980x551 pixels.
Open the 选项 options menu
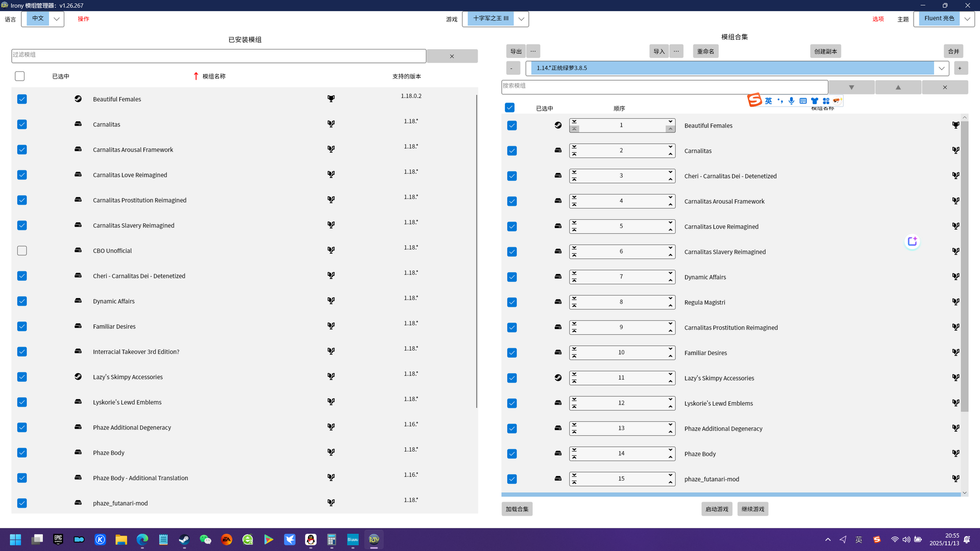878,19
